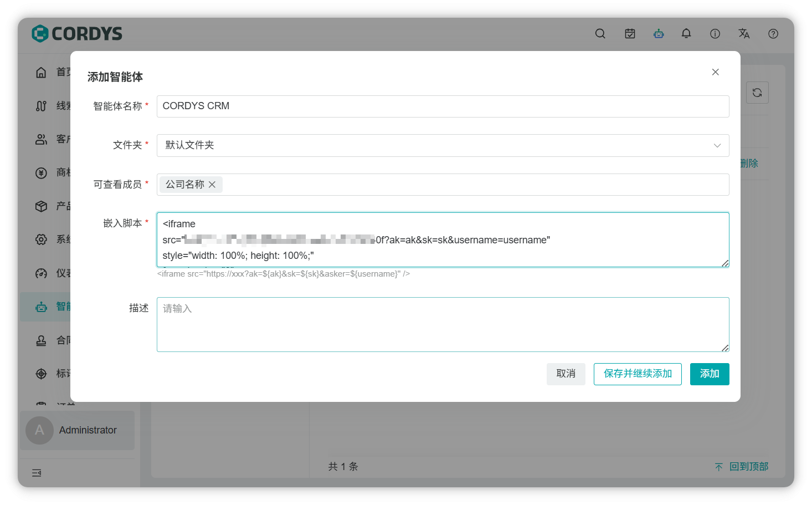The image size is (812, 505).
Task: Edit the 智能体名称 field
Action: (x=443, y=106)
